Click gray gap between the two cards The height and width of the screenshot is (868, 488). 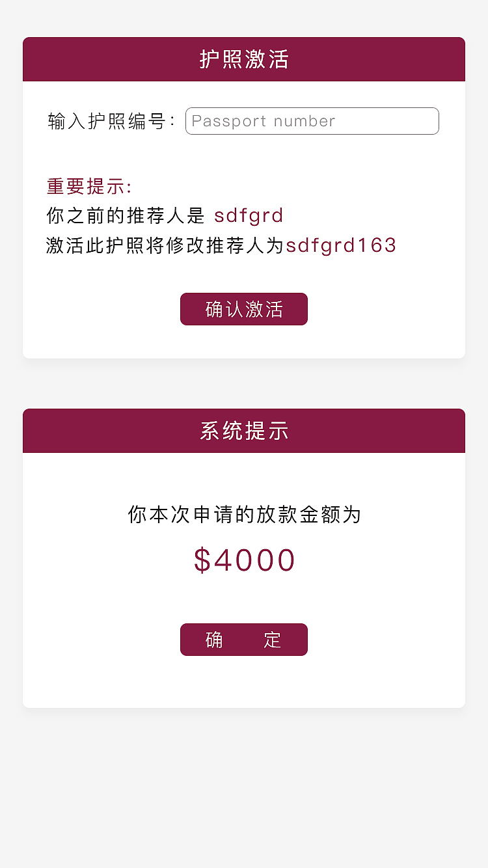pyautogui.click(x=244, y=384)
